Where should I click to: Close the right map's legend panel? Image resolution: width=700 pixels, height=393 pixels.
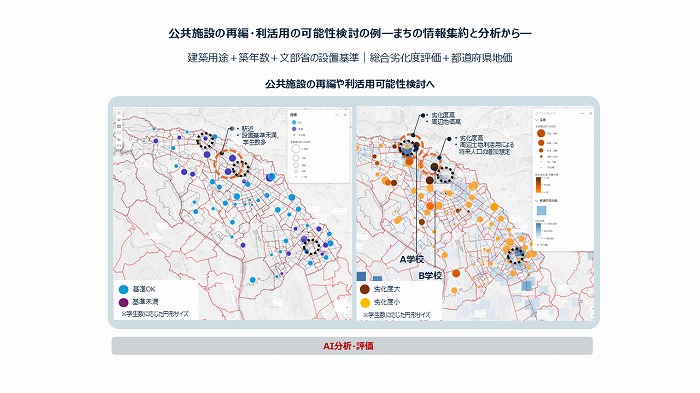click(591, 113)
